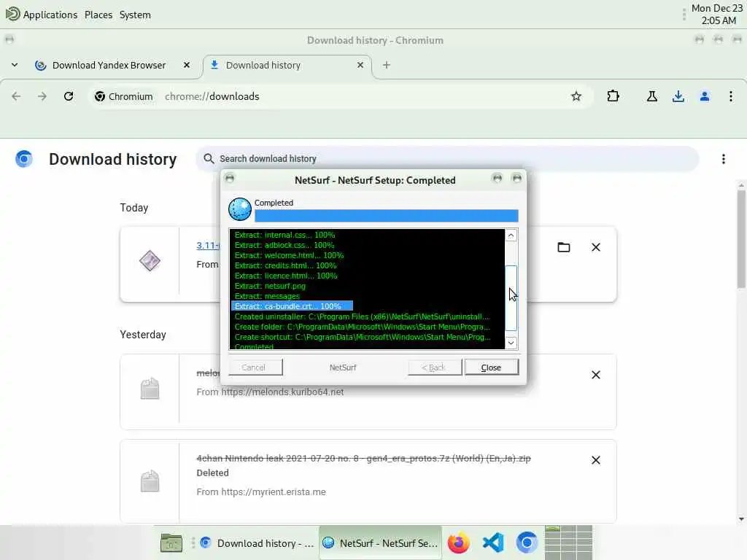The width and height of the screenshot is (747, 560).
Task: Select 'Extract: netsurf.png' log line
Action: [270, 286]
